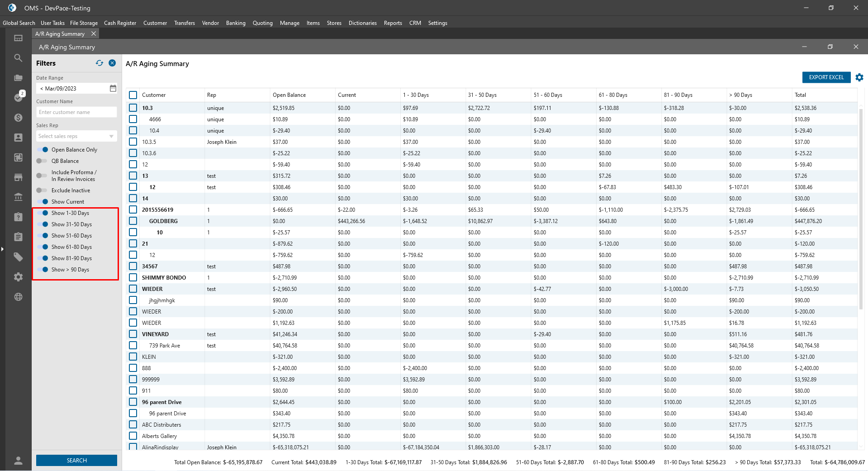The image size is (868, 471).
Task: Open the Cash Register menu
Action: pos(120,23)
